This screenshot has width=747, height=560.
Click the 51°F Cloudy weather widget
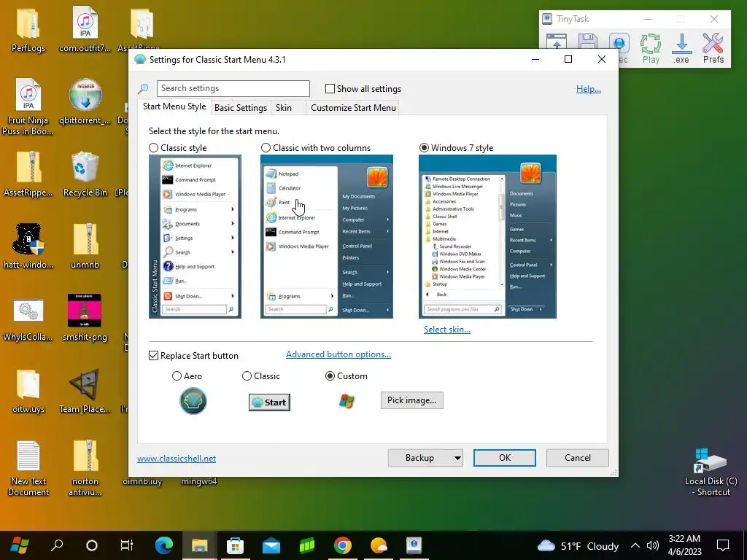(578, 545)
